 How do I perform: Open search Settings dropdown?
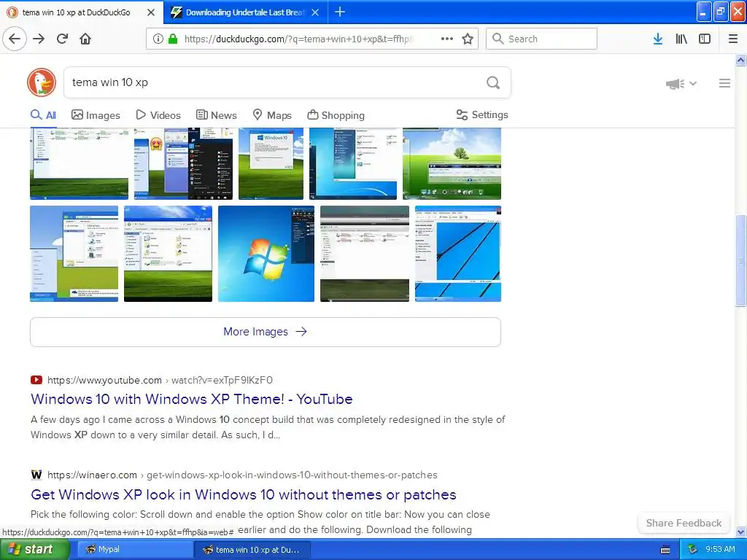coord(482,114)
